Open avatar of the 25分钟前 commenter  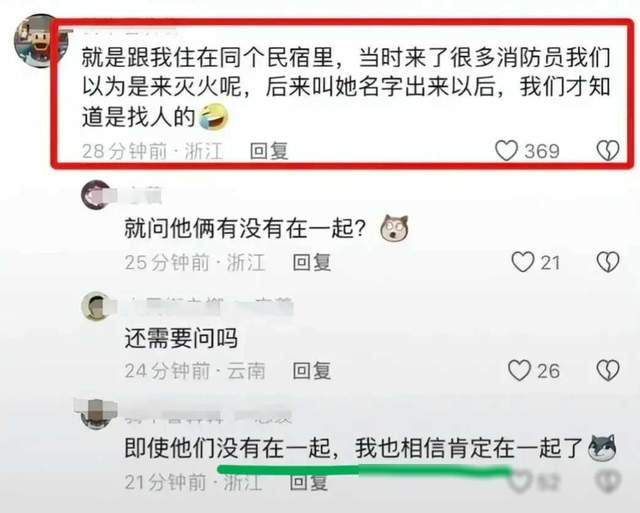pyautogui.click(x=96, y=195)
